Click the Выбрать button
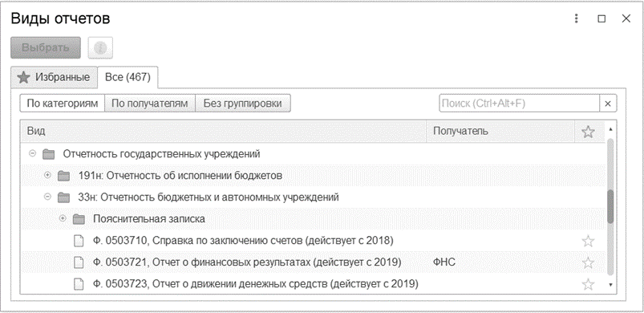644x313 pixels. tap(46, 47)
